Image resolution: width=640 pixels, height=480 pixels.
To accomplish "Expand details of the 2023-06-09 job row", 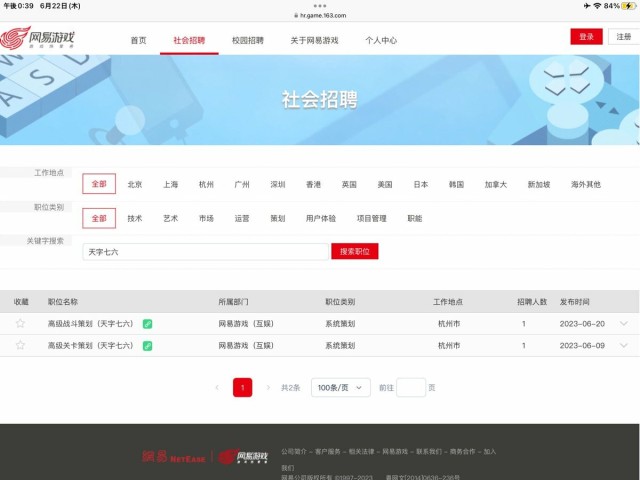I will pyautogui.click(x=624, y=346).
